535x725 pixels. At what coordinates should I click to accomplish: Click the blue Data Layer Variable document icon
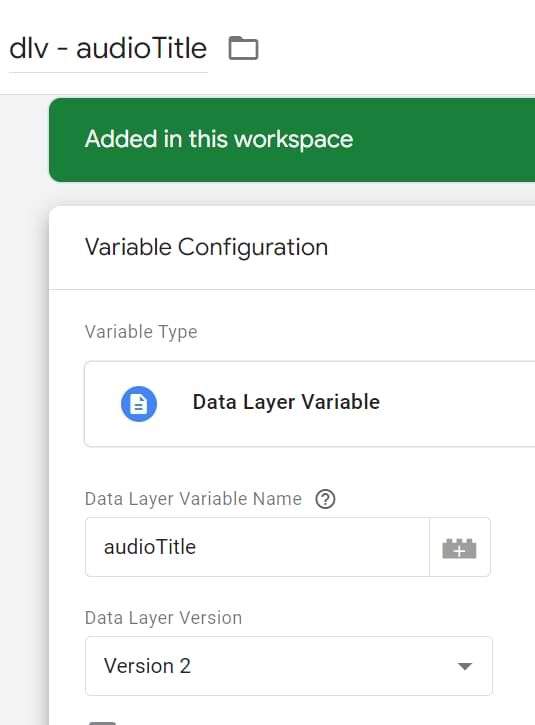(139, 404)
